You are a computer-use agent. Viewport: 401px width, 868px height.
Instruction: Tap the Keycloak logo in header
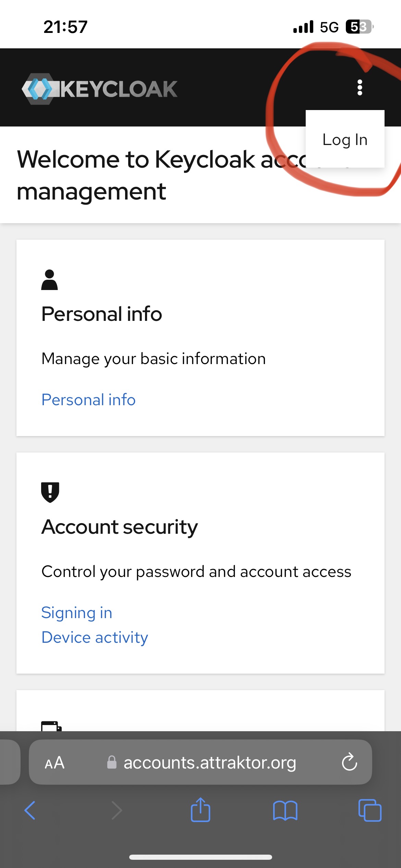click(99, 89)
